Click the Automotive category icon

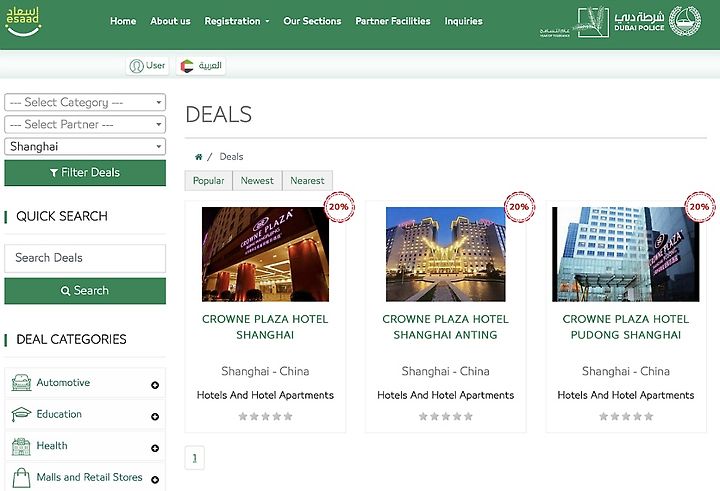tap(21, 383)
